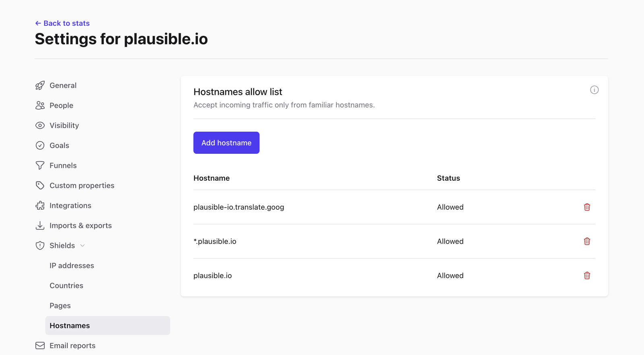Screen dimensions: 644x355
Task: Open Custom properties settings
Action: coord(82,186)
